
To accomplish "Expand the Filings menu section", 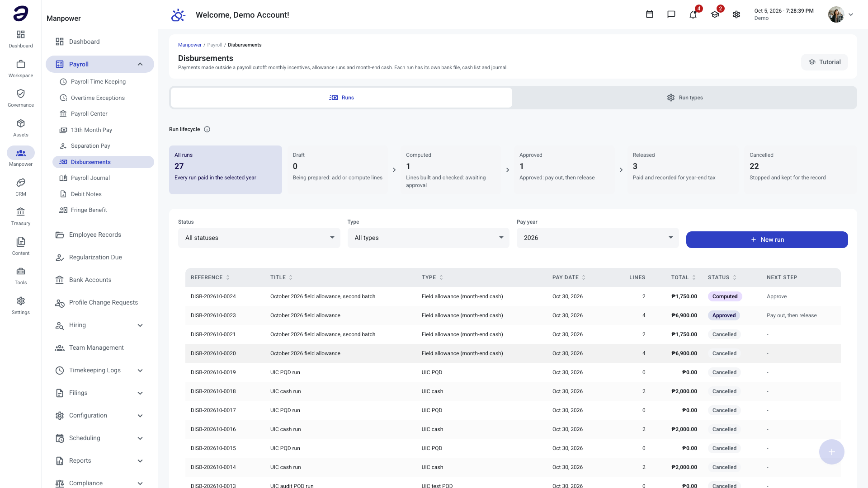I will click(140, 393).
